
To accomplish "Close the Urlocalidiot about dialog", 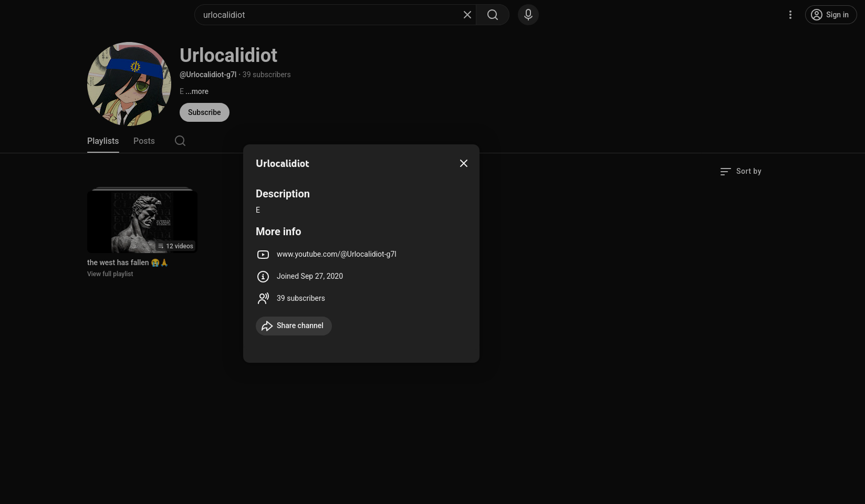I will (463, 163).
